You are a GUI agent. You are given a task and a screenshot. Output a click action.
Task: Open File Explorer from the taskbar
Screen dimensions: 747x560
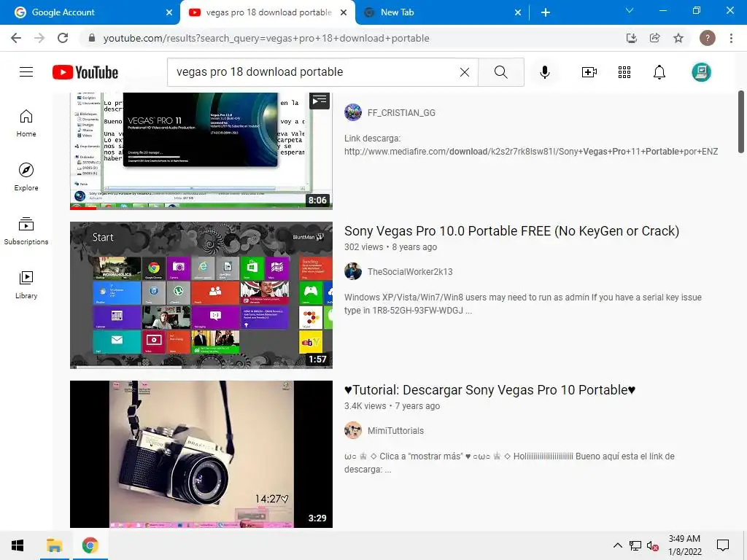tap(54, 545)
